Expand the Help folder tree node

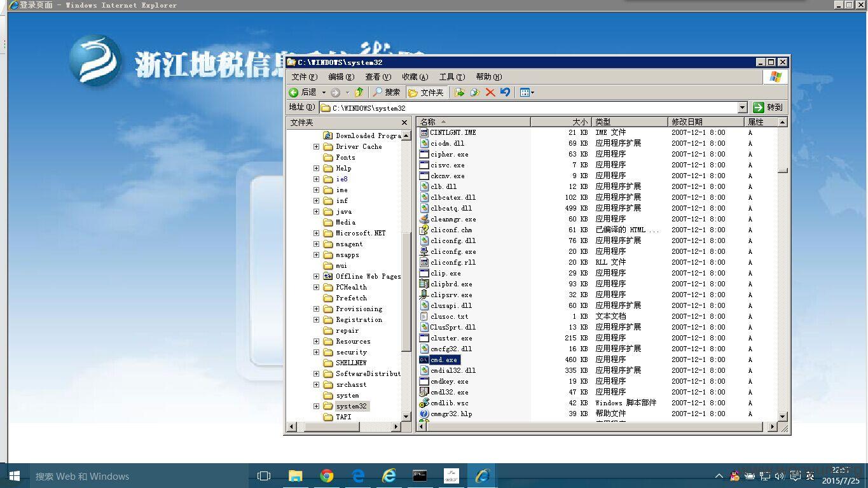tap(316, 168)
